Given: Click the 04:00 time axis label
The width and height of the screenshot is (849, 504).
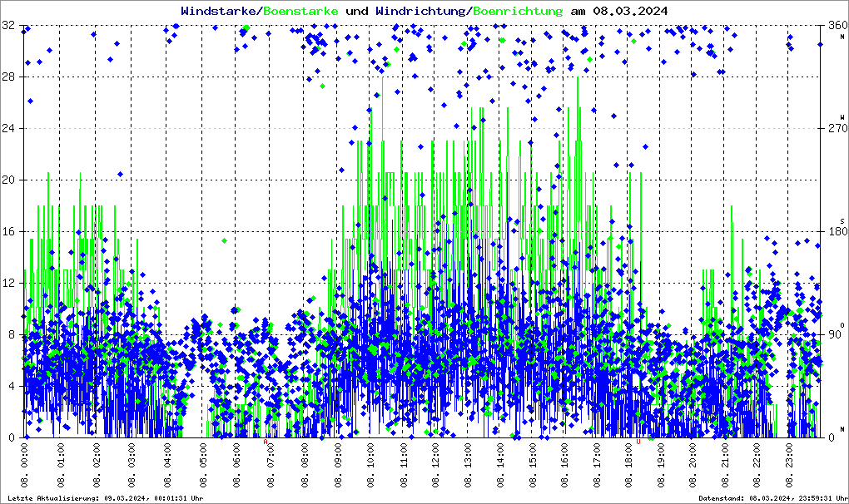Looking at the screenshot, I should [166, 465].
